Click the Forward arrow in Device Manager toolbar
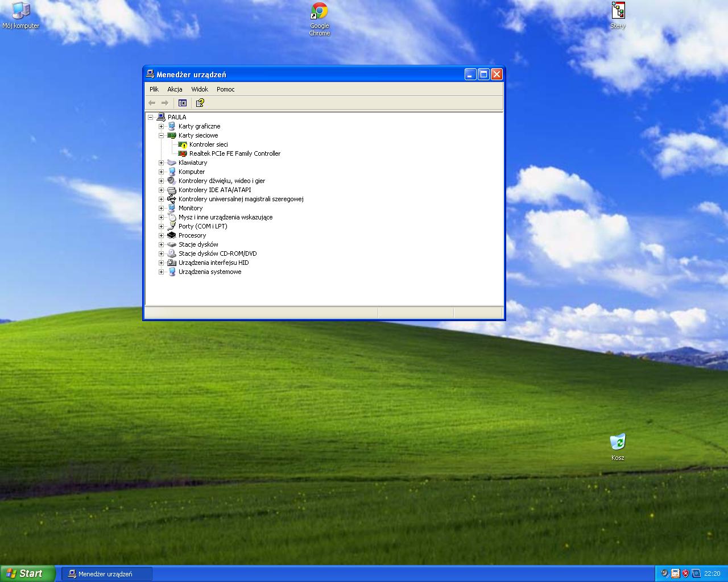Viewport: 728px width, 582px height. (x=165, y=103)
